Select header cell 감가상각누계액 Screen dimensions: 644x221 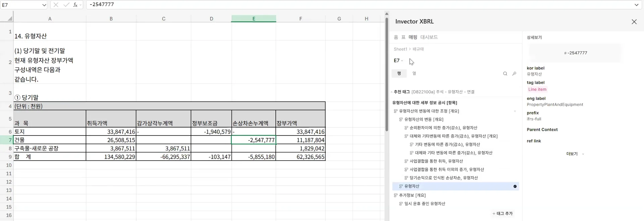(164, 119)
